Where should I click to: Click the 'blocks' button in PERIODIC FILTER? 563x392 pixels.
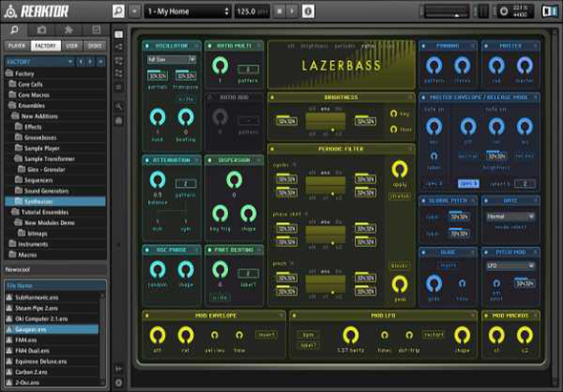tap(399, 266)
